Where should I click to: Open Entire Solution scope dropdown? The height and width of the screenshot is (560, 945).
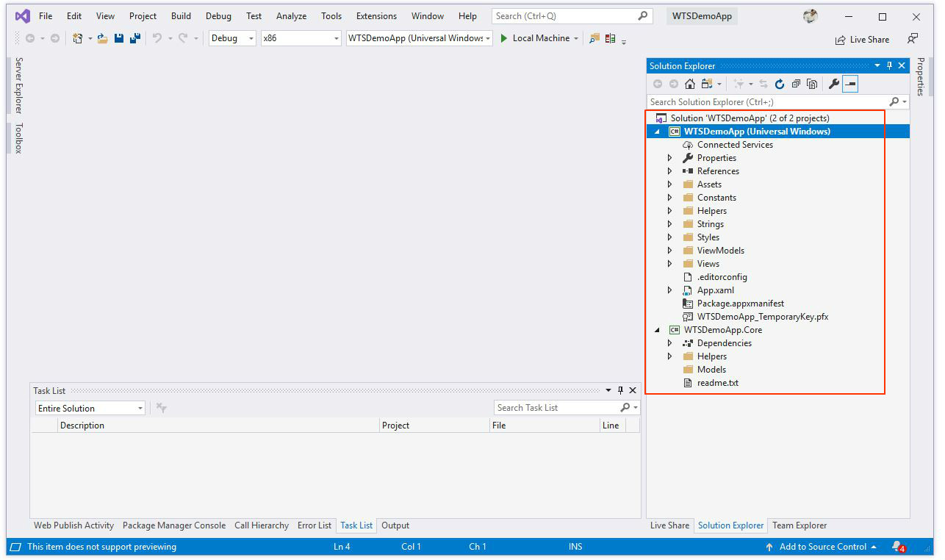tap(90, 408)
